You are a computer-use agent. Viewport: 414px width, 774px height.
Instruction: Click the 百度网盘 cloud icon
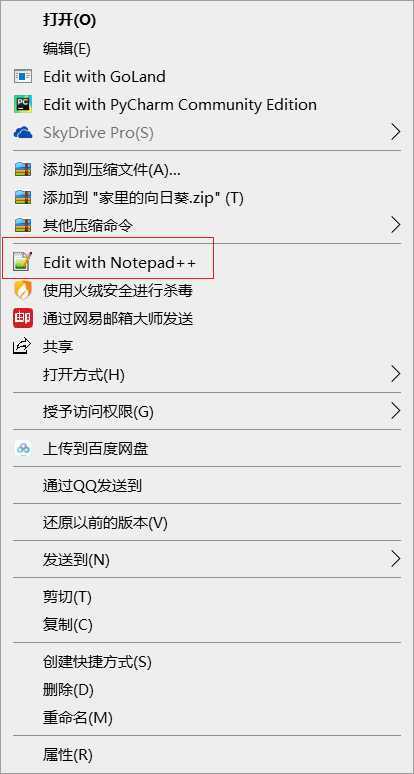(23, 449)
